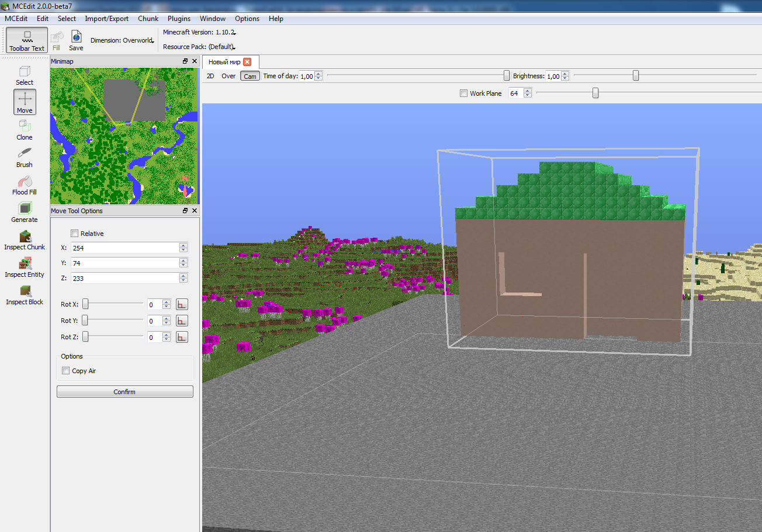This screenshot has height=532, width=762.
Task: Open the Minecraft Version dropdown
Action: [x=199, y=32]
